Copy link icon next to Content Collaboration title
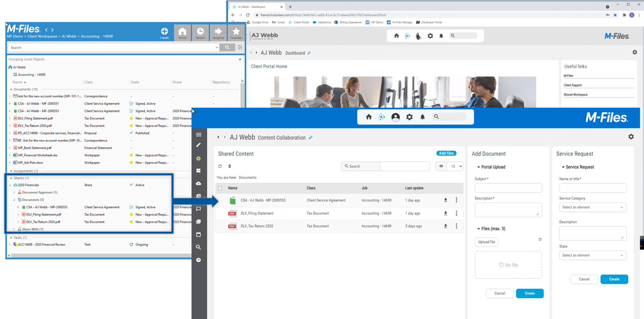Image resolution: width=644 pixels, height=319 pixels. [x=311, y=137]
